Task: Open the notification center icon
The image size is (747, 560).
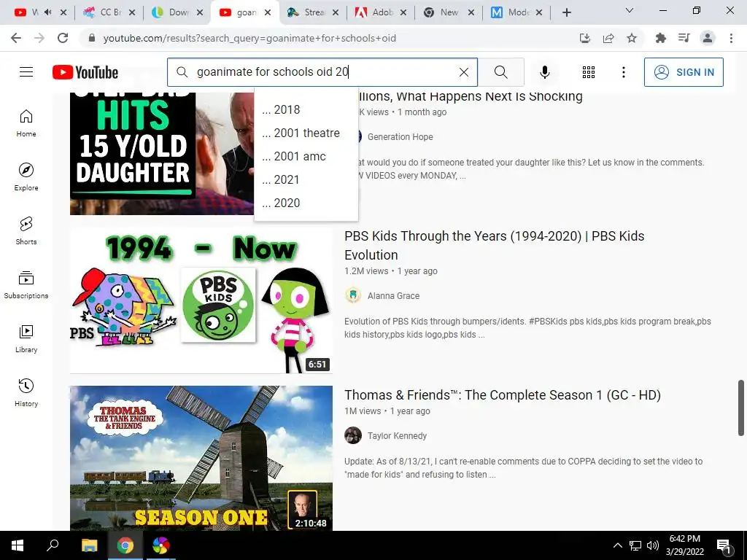Action: 724,546
